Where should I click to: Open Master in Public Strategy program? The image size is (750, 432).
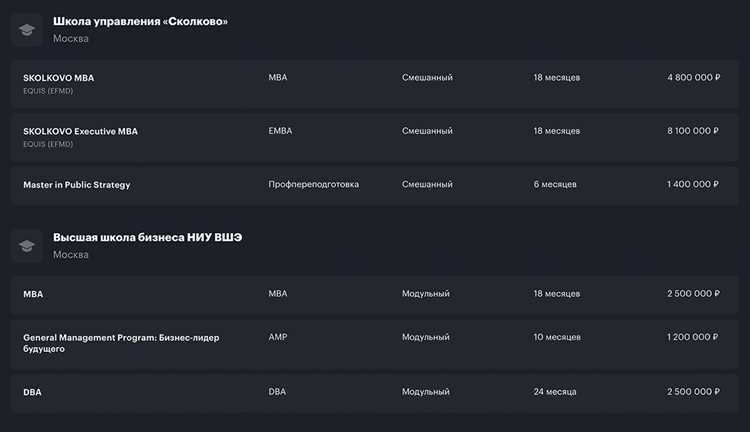point(77,185)
